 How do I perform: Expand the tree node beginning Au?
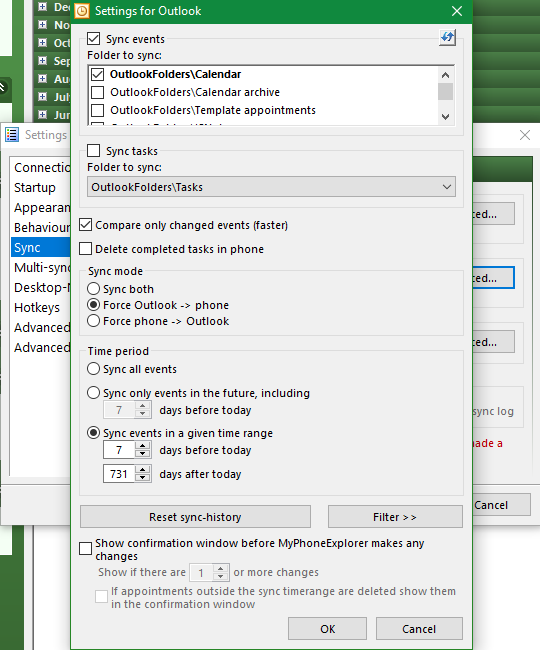pyautogui.click(x=42, y=78)
